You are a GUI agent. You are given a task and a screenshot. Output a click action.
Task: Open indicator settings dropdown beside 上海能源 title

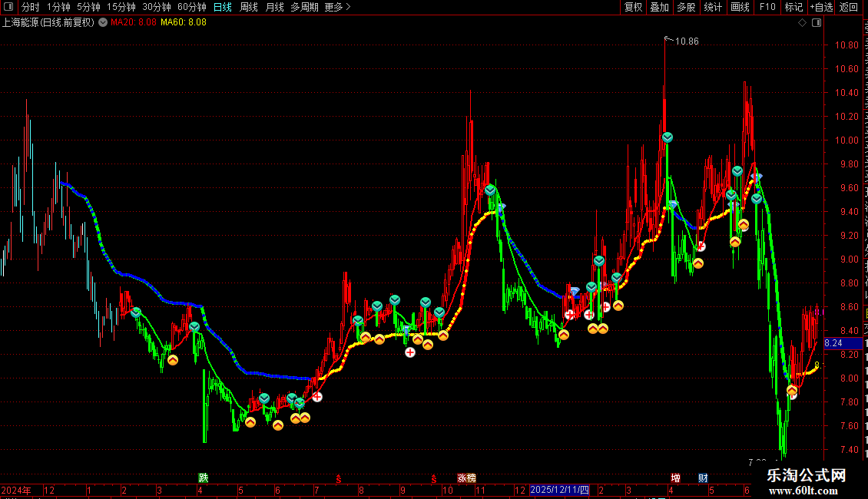point(103,22)
